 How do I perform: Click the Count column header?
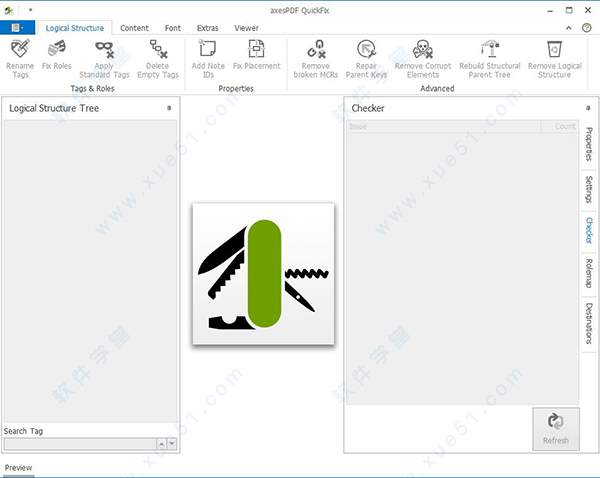click(560, 126)
